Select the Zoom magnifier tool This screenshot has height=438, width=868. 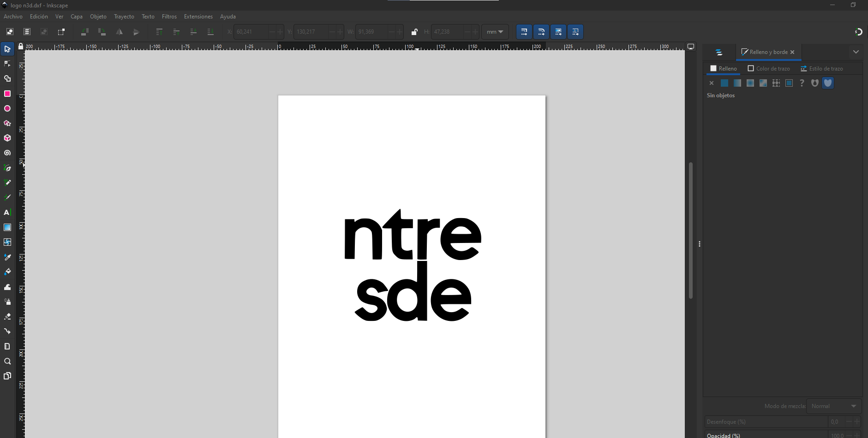coord(7,361)
